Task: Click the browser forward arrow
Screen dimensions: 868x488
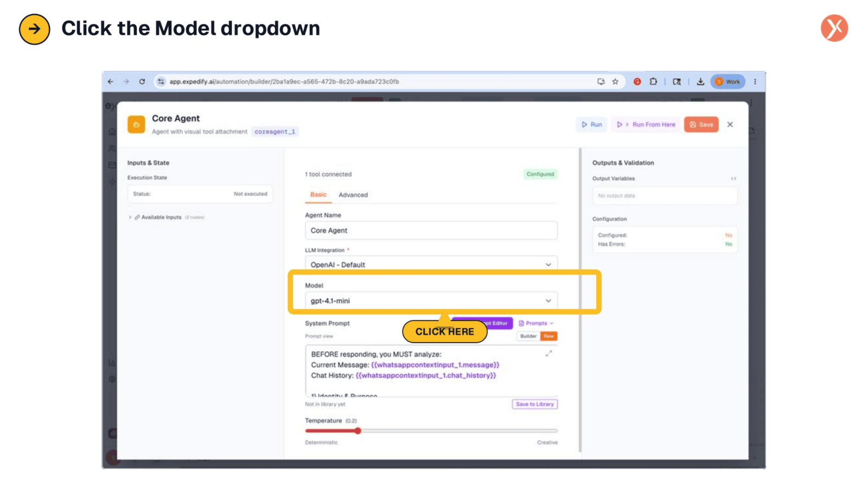Action: [x=126, y=81]
